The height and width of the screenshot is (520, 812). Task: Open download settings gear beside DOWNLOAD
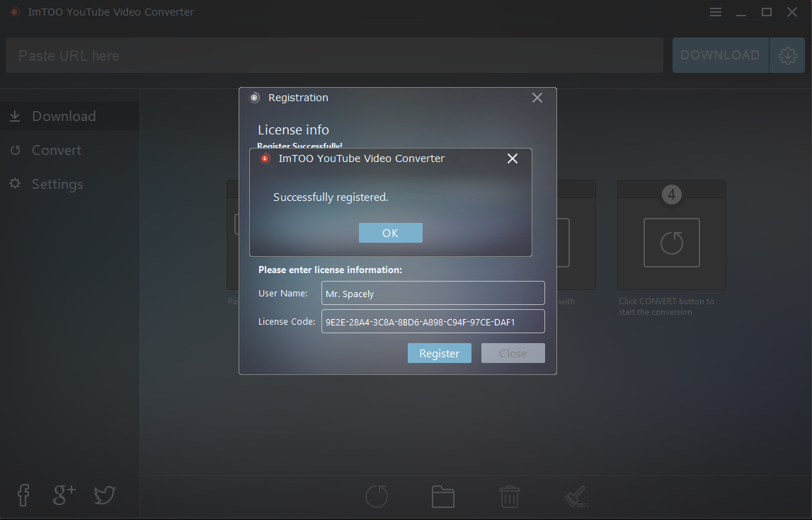[787, 55]
